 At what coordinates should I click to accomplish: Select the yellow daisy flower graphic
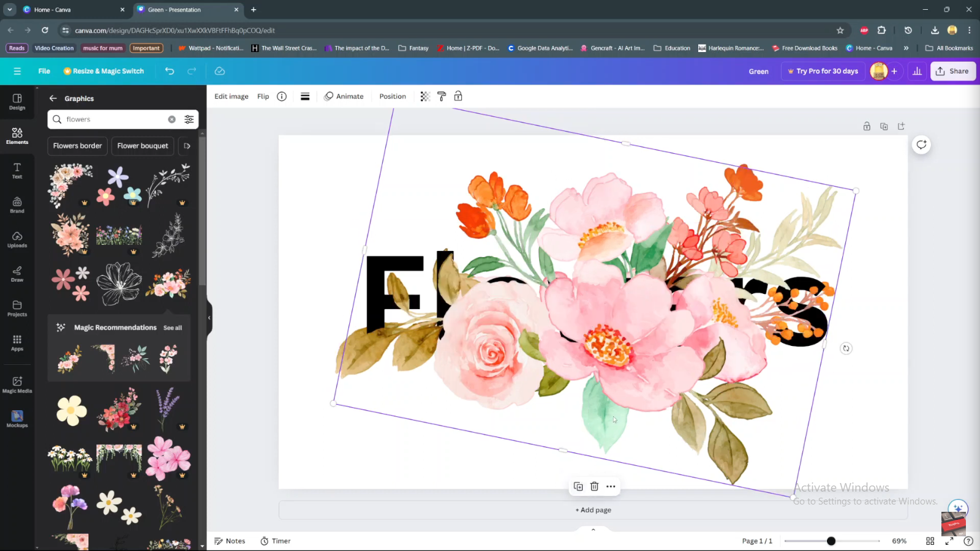[72, 410]
